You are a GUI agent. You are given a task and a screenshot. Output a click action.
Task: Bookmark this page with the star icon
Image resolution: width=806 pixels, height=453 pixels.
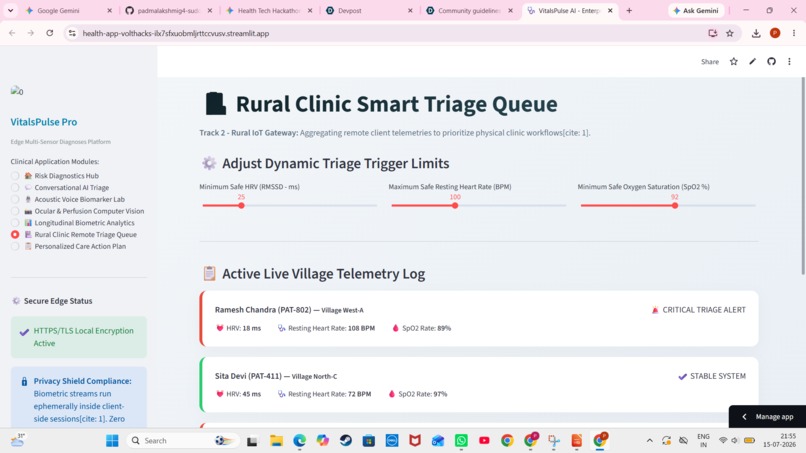(x=729, y=33)
